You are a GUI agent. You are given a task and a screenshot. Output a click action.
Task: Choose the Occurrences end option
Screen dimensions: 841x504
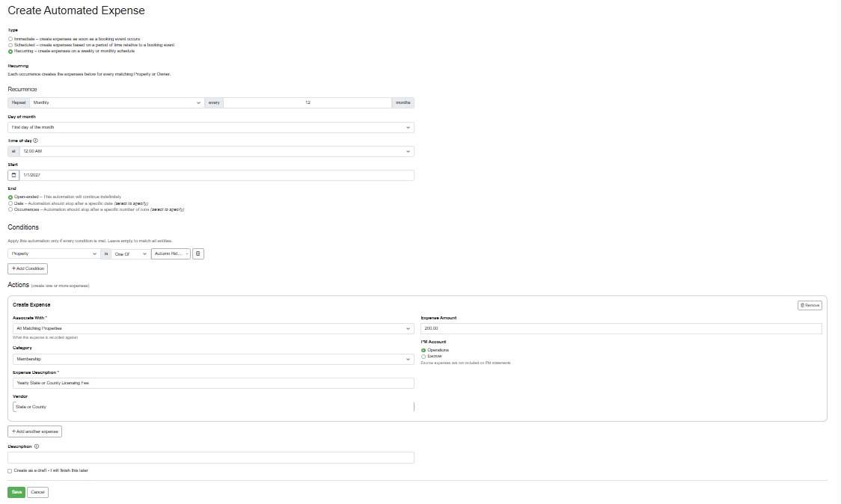point(10,209)
